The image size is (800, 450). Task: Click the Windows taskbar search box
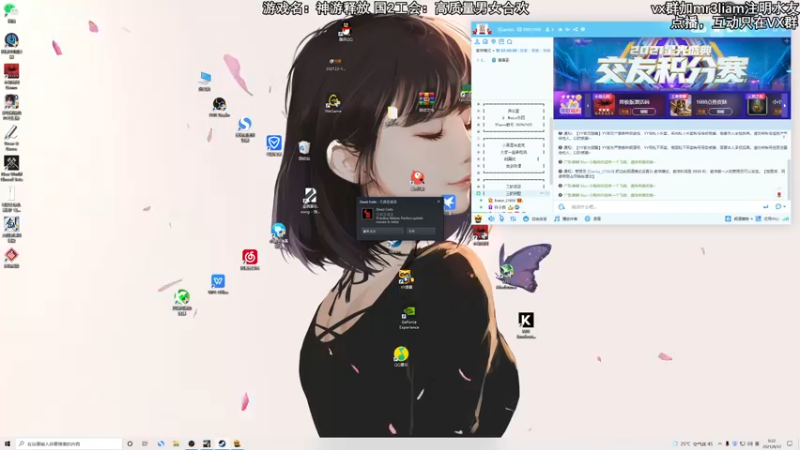click(69, 443)
